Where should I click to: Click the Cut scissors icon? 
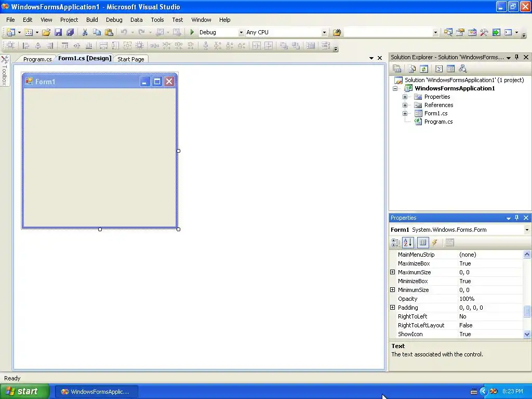click(x=85, y=32)
